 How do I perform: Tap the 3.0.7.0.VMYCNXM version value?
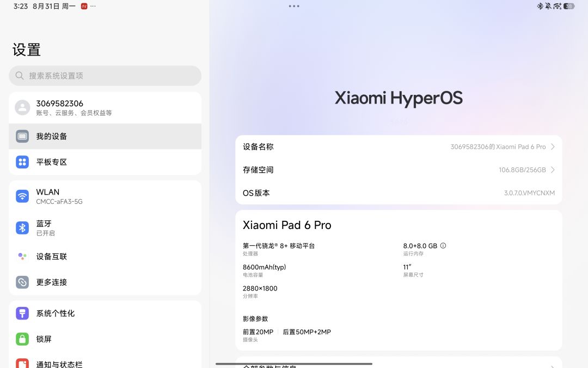[530, 193]
